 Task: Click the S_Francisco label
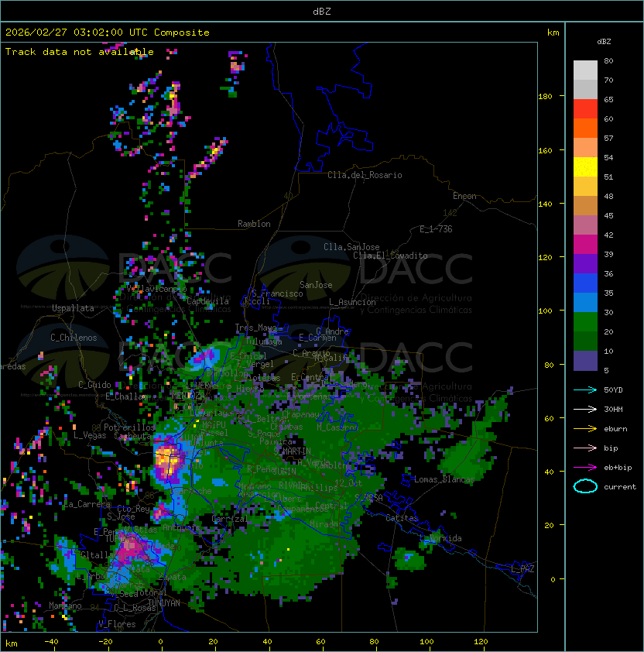point(277,293)
